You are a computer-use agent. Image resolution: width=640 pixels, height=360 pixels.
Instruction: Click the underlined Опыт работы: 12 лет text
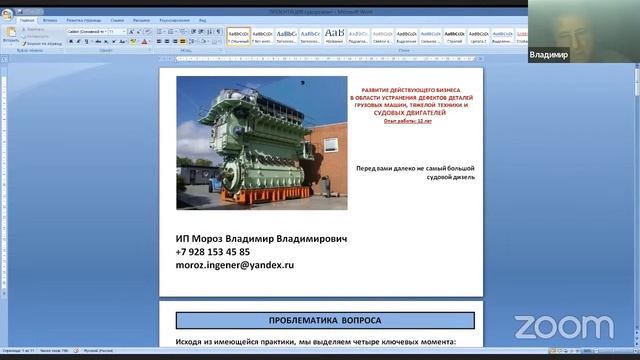408,121
